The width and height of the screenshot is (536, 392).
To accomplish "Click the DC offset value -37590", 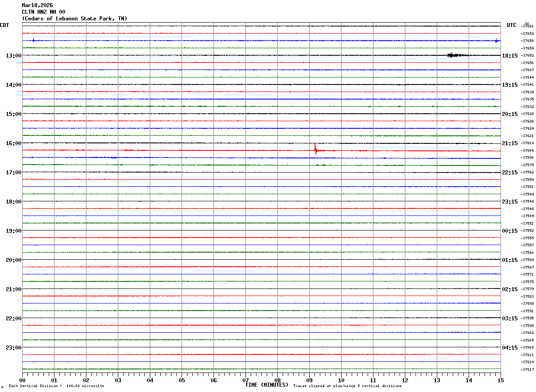I will [527, 158].
